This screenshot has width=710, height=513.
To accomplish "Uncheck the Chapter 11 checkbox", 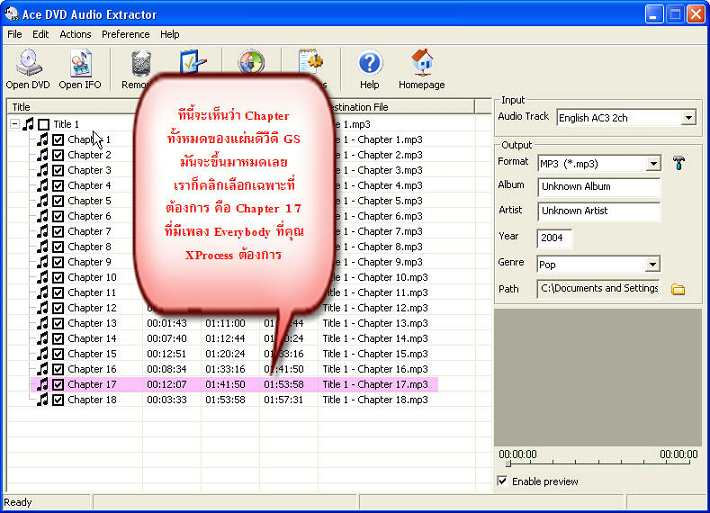I will tap(58, 292).
